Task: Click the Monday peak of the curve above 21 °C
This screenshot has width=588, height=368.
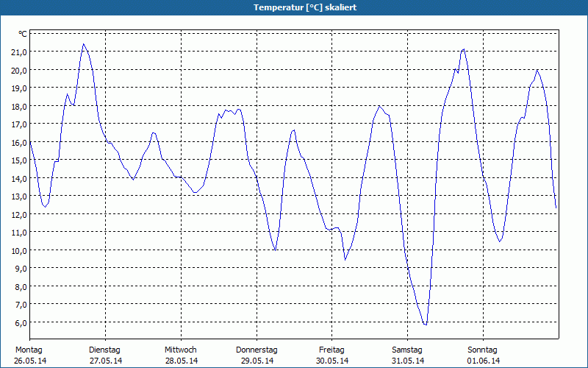Action: pos(83,44)
